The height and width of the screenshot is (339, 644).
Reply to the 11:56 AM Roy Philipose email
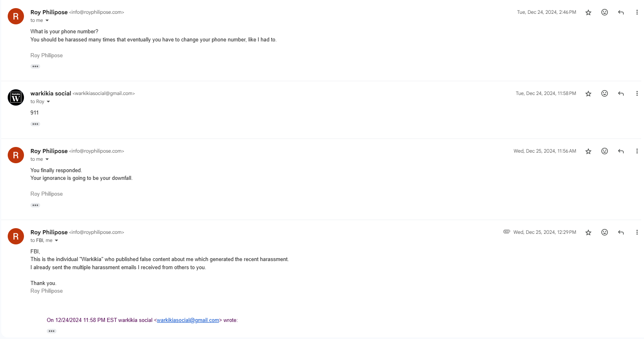tap(621, 151)
